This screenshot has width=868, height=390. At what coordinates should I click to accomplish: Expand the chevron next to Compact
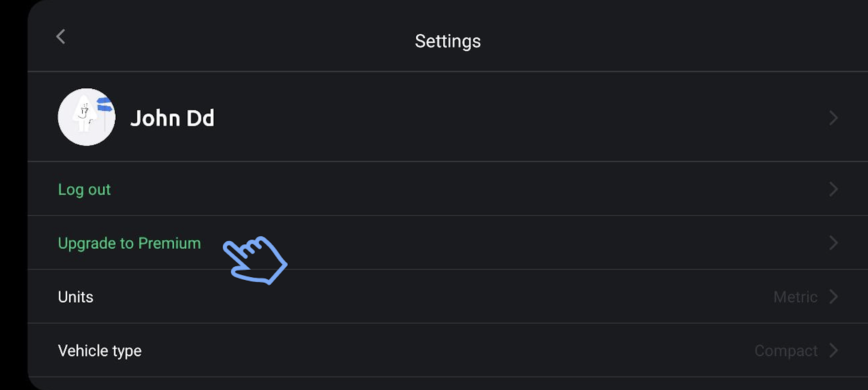coord(833,350)
